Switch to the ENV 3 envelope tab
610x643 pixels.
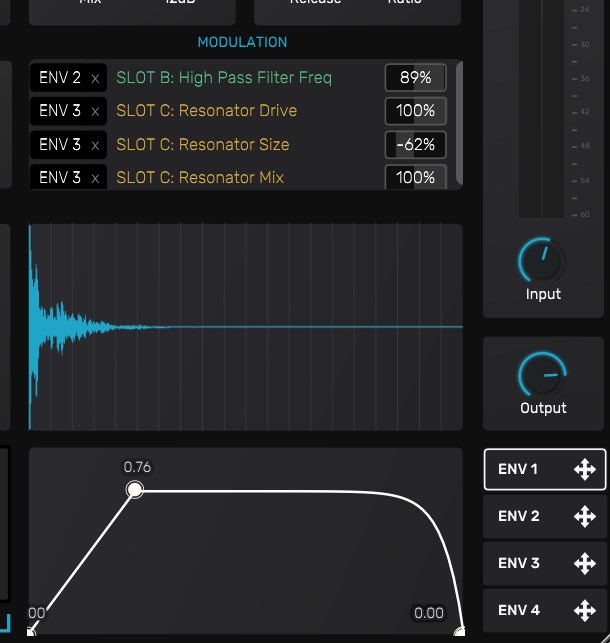click(519, 563)
